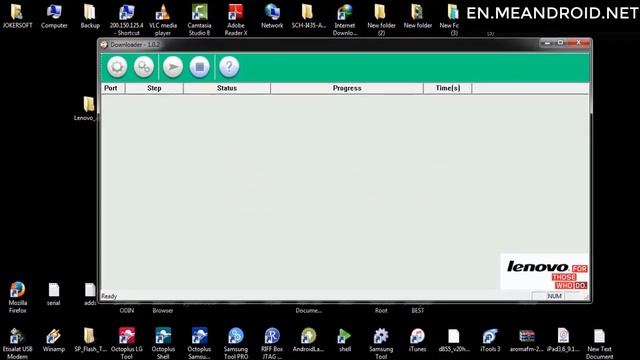Select the RIFF Box JTAG icon
The width and height of the screenshot is (640, 360).
[x=272, y=343]
